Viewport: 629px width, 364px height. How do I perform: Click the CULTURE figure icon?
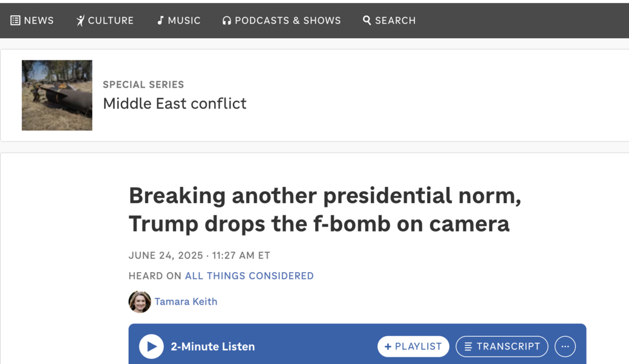point(79,20)
